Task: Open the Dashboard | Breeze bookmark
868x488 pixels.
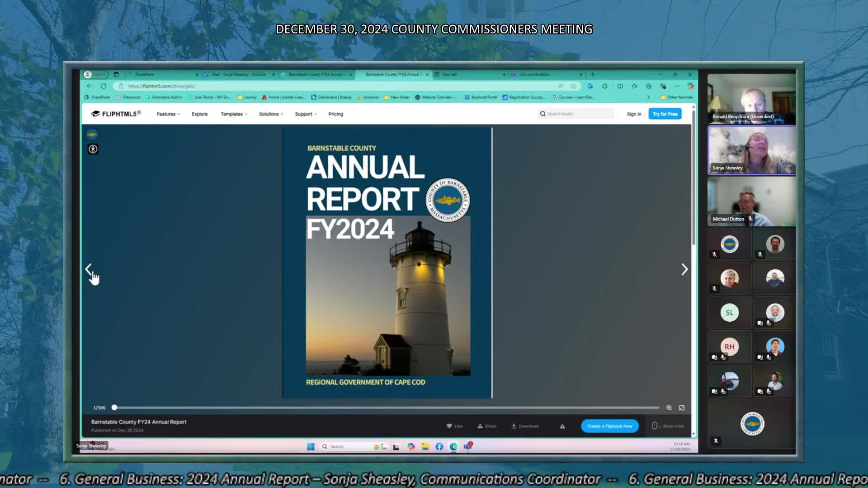Action: [x=331, y=97]
